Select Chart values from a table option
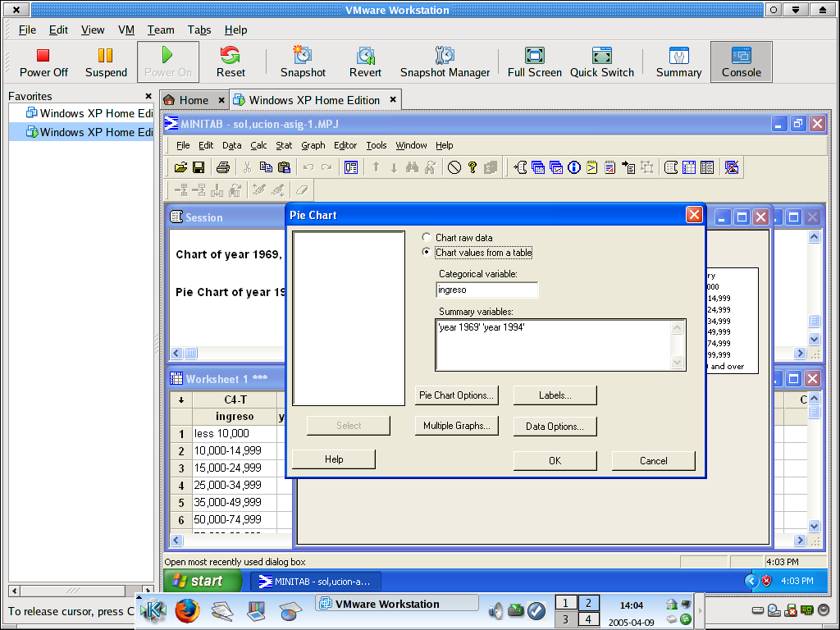Screen dimensions: 840x630 click(x=427, y=252)
